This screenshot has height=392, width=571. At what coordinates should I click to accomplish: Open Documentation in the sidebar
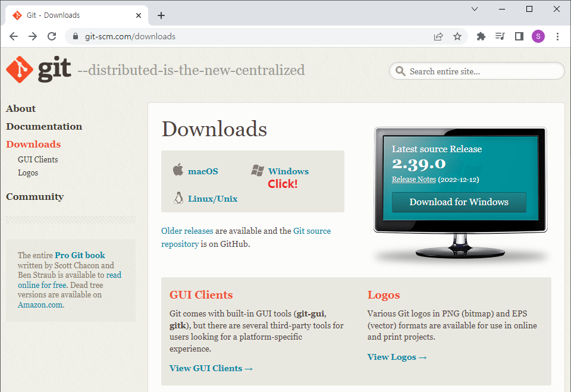pos(44,127)
